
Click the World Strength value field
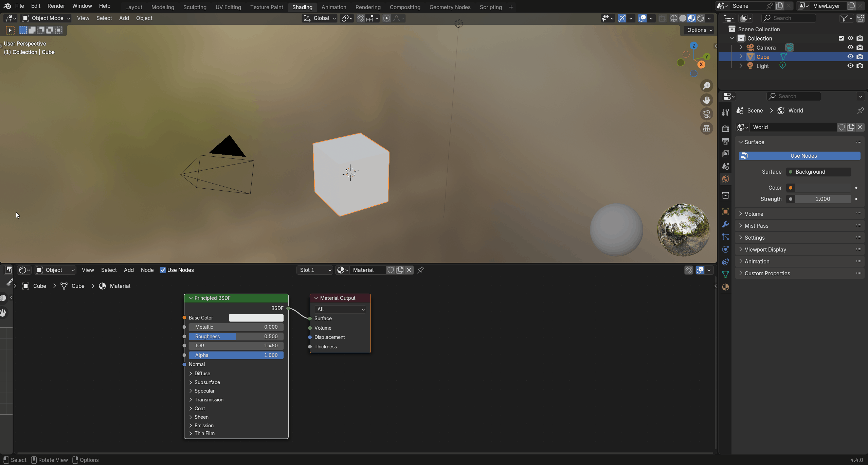click(x=822, y=199)
